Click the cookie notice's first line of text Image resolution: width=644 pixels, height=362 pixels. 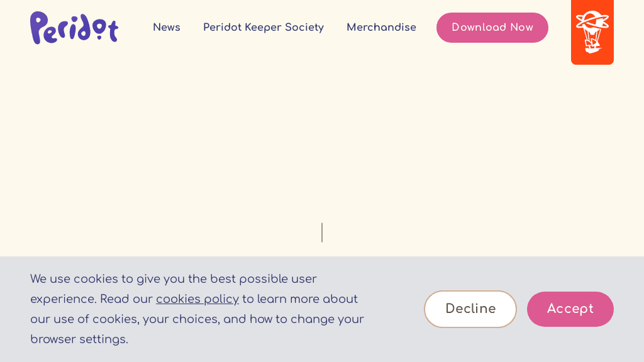point(174,279)
